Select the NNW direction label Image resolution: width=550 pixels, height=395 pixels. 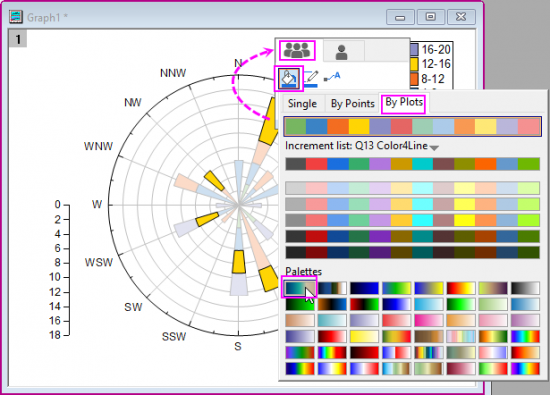(x=173, y=73)
